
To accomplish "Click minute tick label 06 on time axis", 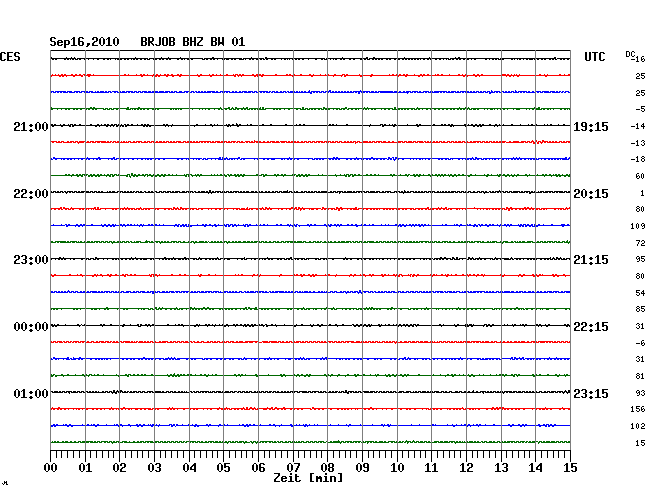I will (x=258, y=468).
